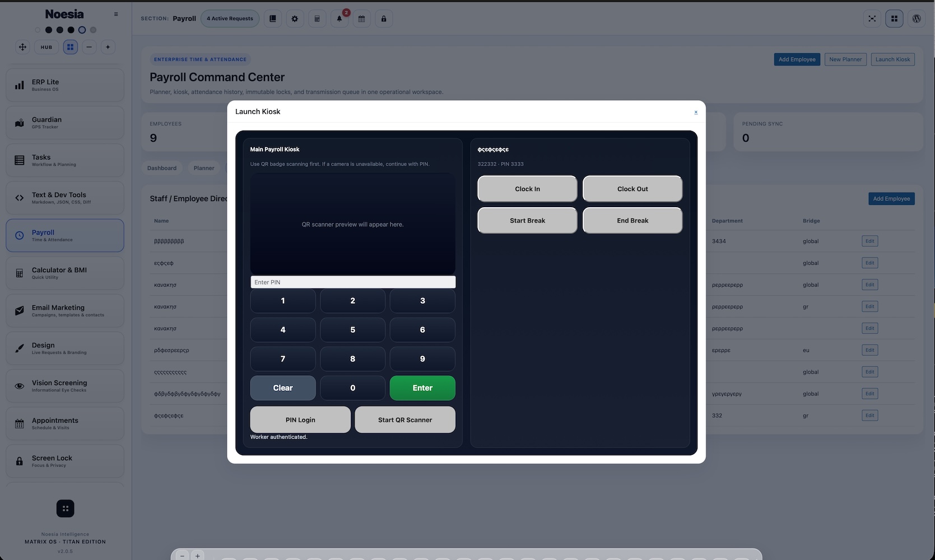Screen dimensions: 935x560
Task: Open Tasks Workflow & Planning in sidebar
Action: [65, 160]
